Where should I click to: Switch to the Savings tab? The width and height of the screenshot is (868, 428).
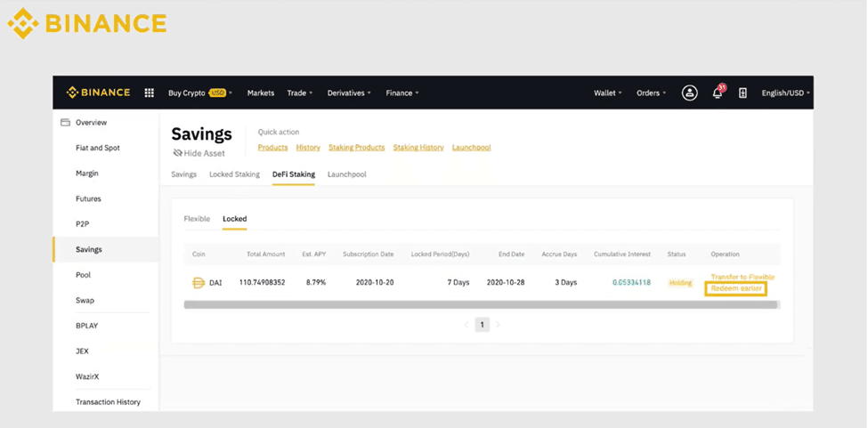tap(183, 174)
